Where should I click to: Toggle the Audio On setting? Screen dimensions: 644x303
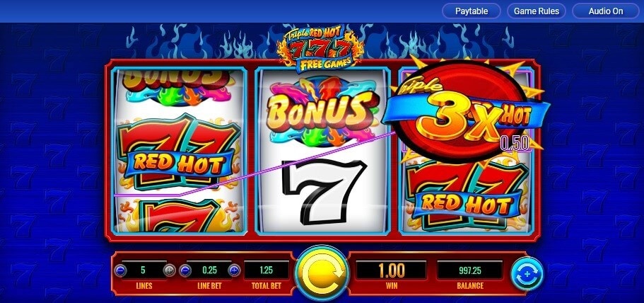(x=606, y=11)
